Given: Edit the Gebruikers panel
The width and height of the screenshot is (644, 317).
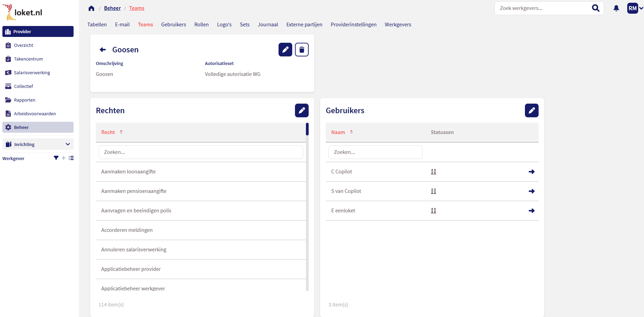Looking at the screenshot, I should point(531,110).
